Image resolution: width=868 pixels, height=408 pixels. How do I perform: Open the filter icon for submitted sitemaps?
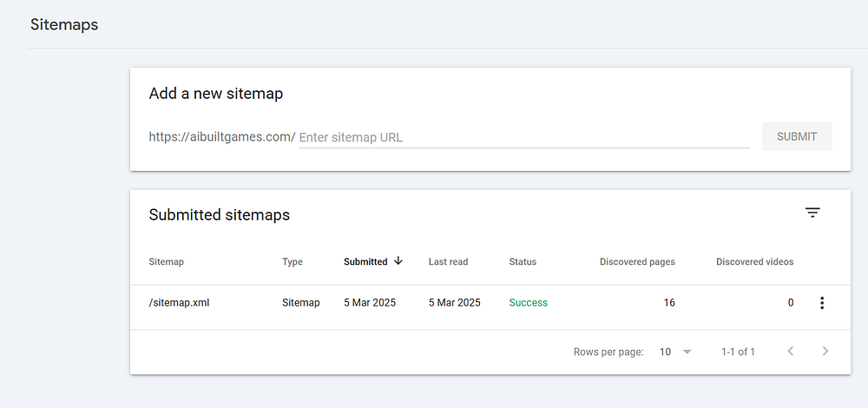point(812,213)
